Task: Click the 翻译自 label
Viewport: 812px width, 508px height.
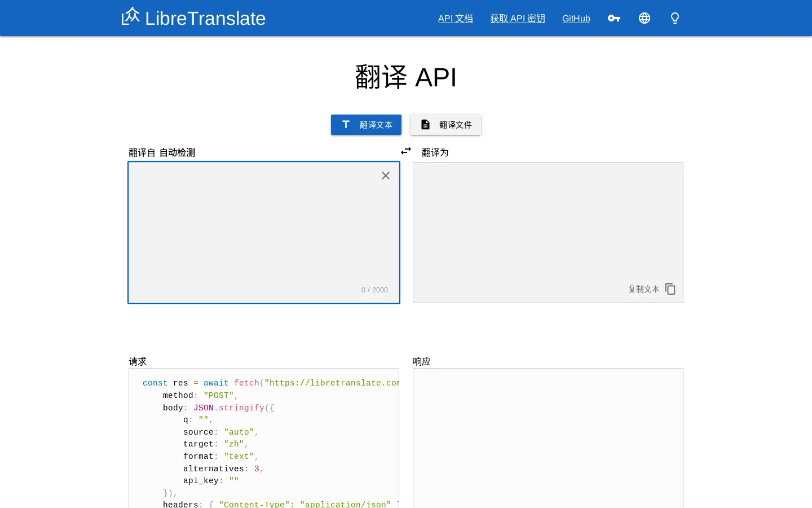Action: [x=142, y=152]
